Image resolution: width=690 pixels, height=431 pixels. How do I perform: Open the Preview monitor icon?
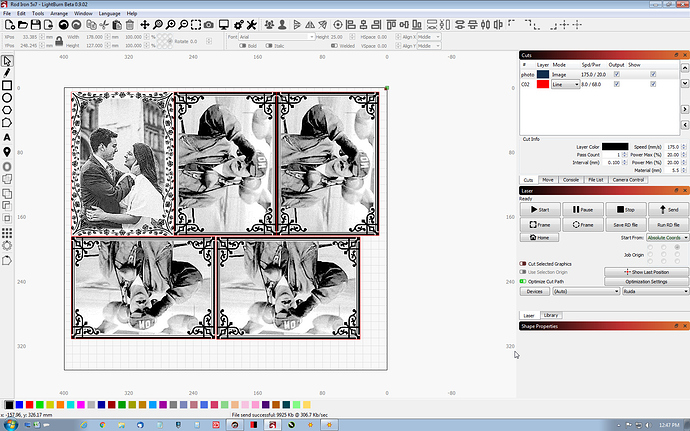[224, 25]
